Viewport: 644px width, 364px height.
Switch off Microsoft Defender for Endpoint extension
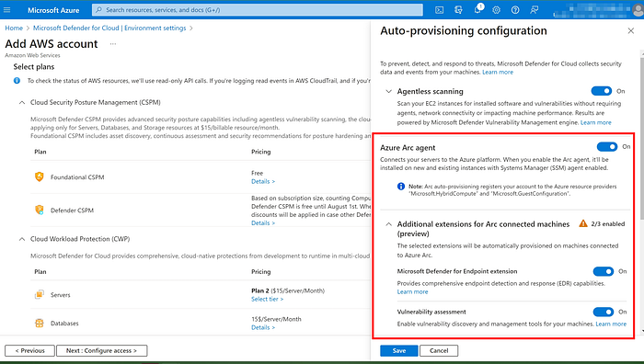tap(604, 271)
